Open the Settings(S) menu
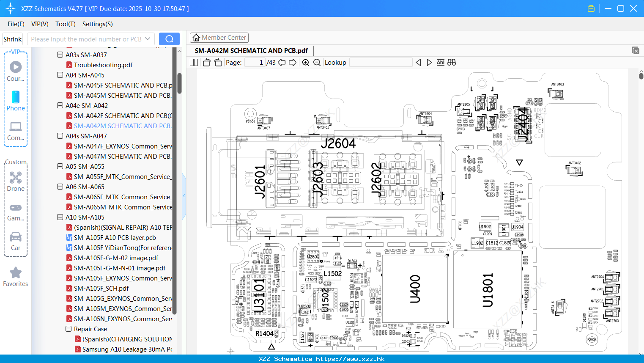Screen dimensions: 644x363 click(98, 24)
